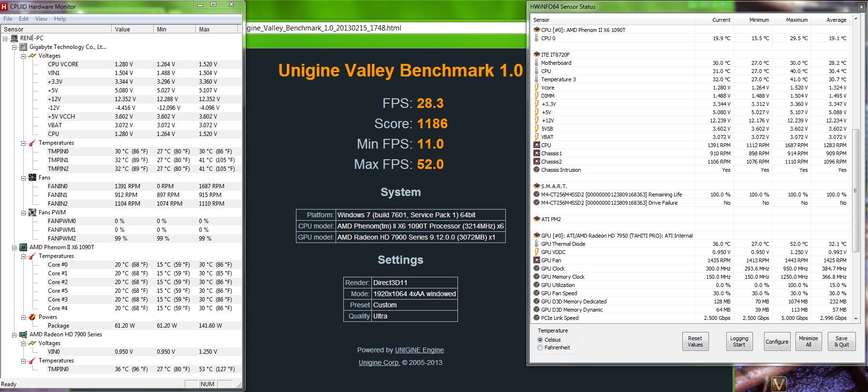Click the computer icon next to RENÉ-PC
This screenshot has width=868, height=392.
click(x=14, y=38)
